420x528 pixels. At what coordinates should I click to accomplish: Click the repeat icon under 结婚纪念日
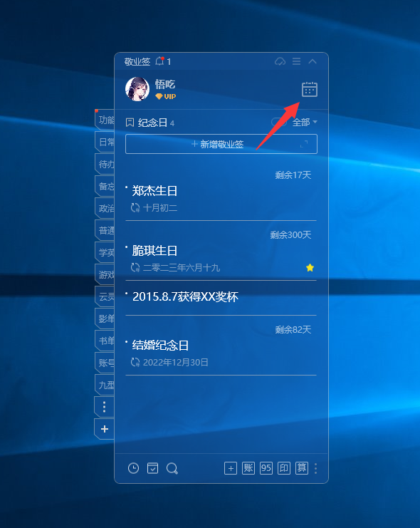pos(135,362)
